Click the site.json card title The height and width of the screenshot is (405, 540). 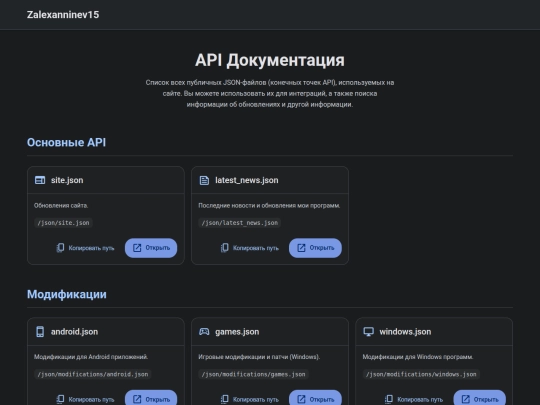coord(67,180)
